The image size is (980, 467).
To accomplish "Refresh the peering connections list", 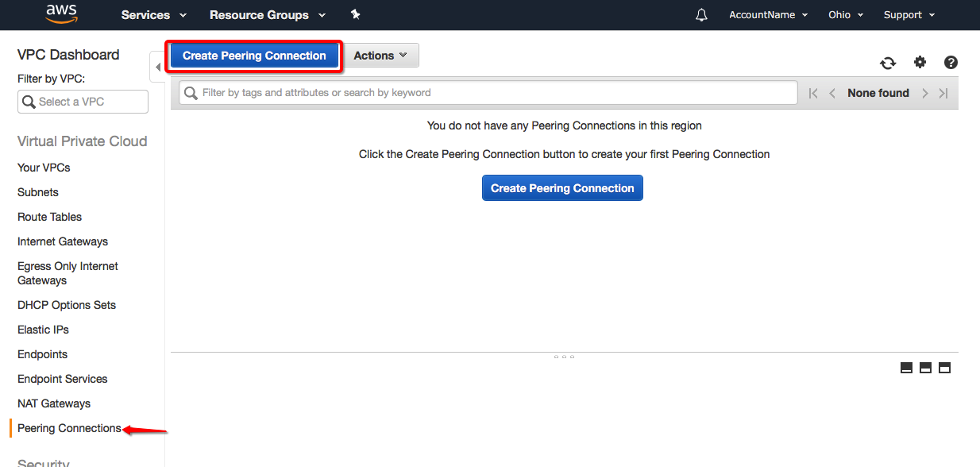I will (x=888, y=63).
